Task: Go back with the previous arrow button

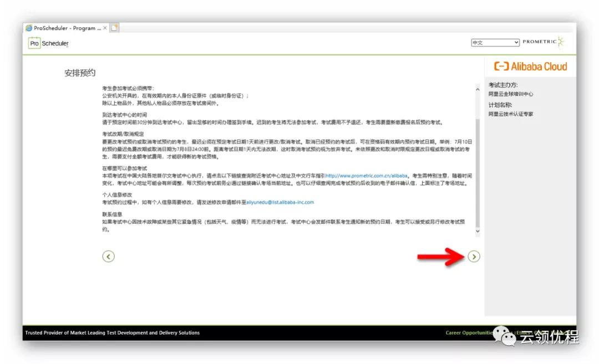Action: point(109,257)
